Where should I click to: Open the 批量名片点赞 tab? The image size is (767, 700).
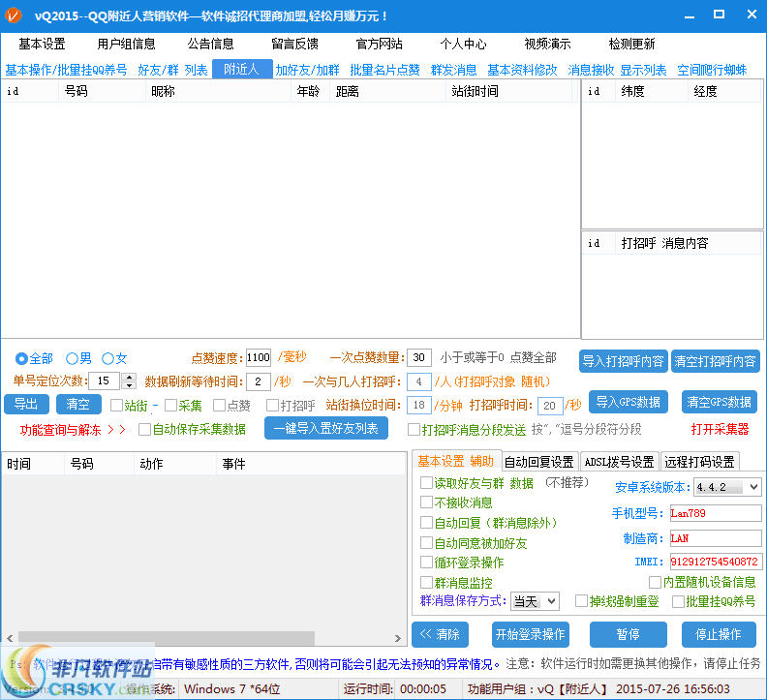385,70
